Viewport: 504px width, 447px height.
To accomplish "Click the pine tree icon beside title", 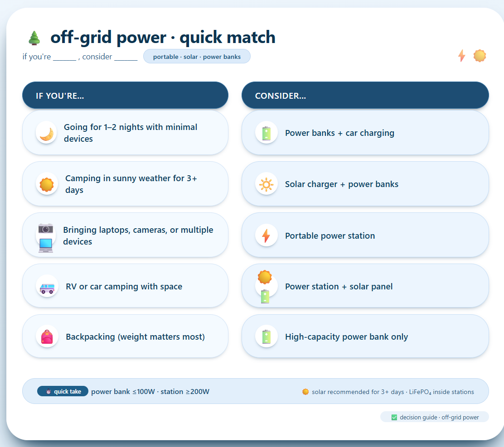I will pos(34,38).
